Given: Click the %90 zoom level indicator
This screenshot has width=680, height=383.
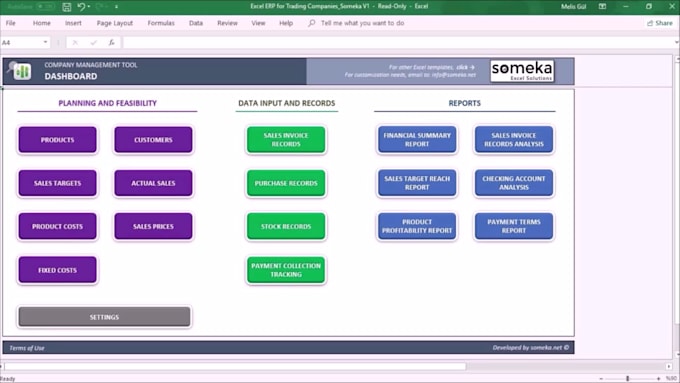Looking at the screenshot, I should (671, 379).
